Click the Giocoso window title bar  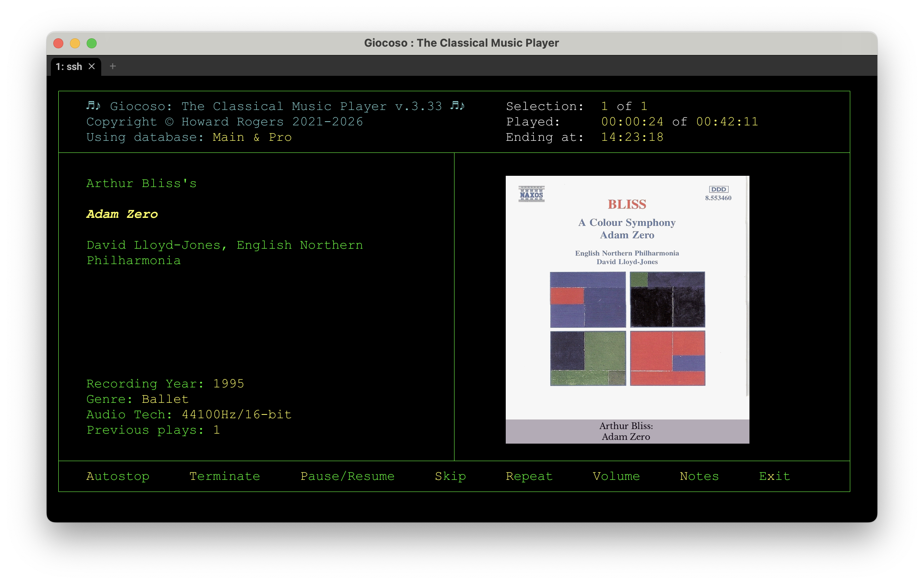(462, 42)
